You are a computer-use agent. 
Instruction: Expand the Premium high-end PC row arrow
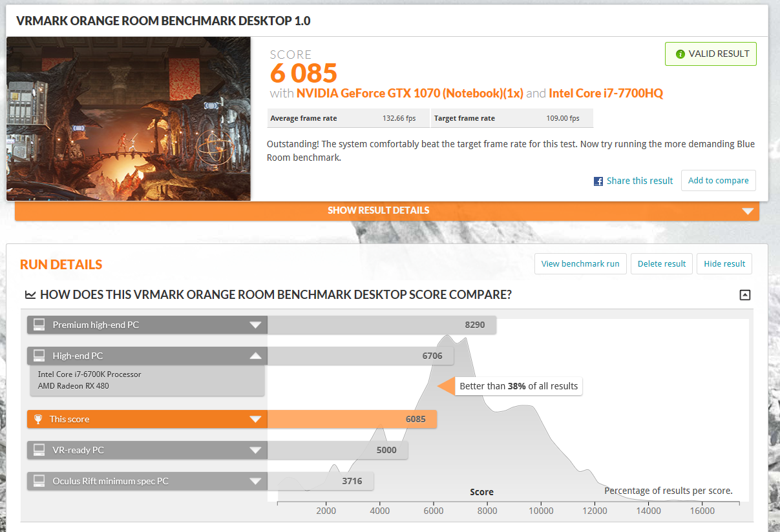pyautogui.click(x=256, y=325)
